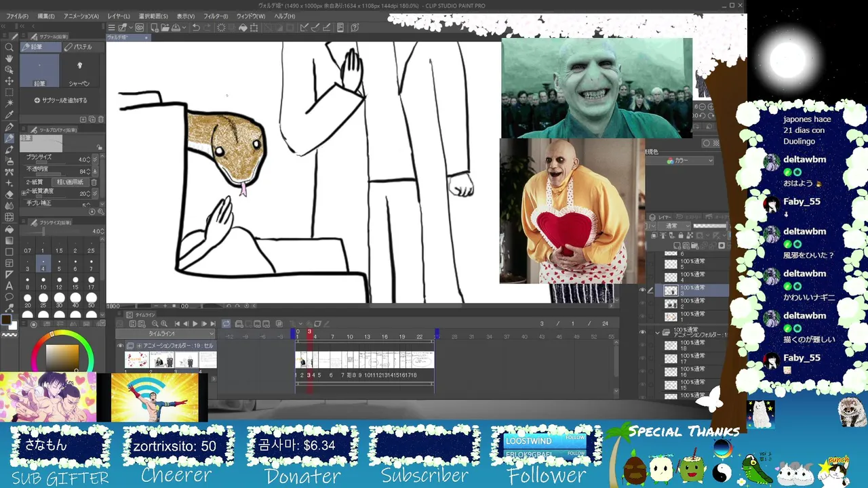Click the Fill icon in command bar
868x488 pixels.
point(242,28)
